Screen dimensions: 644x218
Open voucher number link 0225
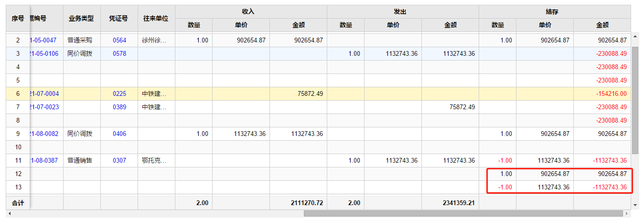(x=119, y=94)
